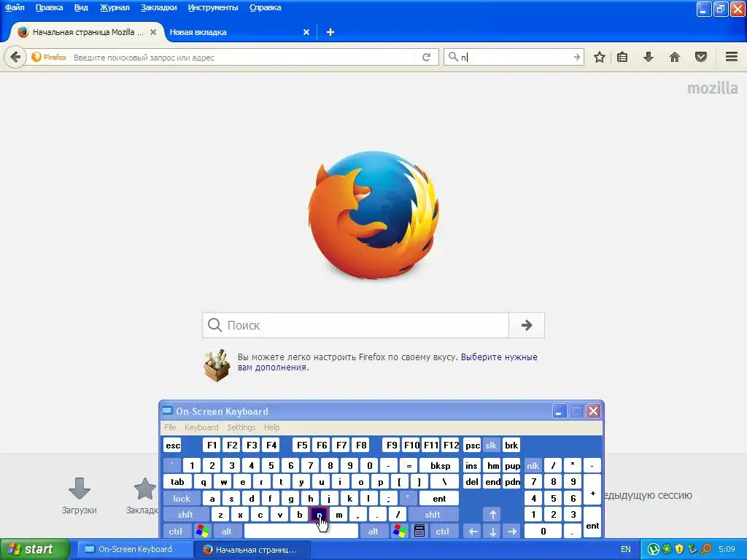Focus the Поиск field on start page
Image resolution: width=747 pixels, height=560 pixels.
pos(355,325)
